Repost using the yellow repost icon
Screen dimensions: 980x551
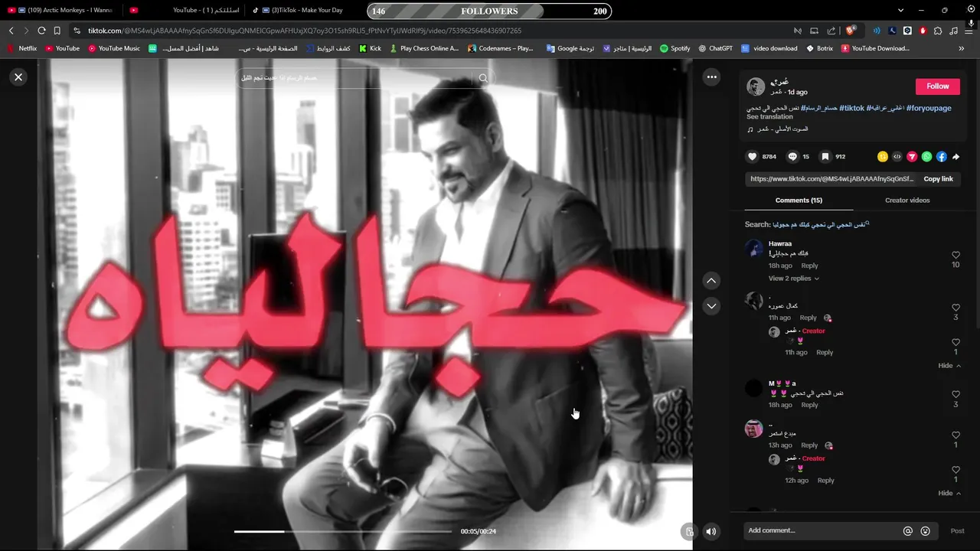(882, 157)
